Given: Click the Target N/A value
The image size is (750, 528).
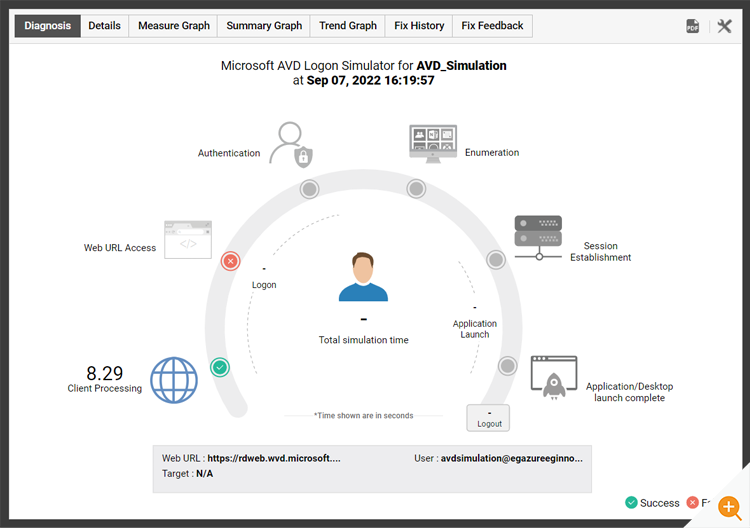Looking at the screenshot, I should (x=204, y=473).
